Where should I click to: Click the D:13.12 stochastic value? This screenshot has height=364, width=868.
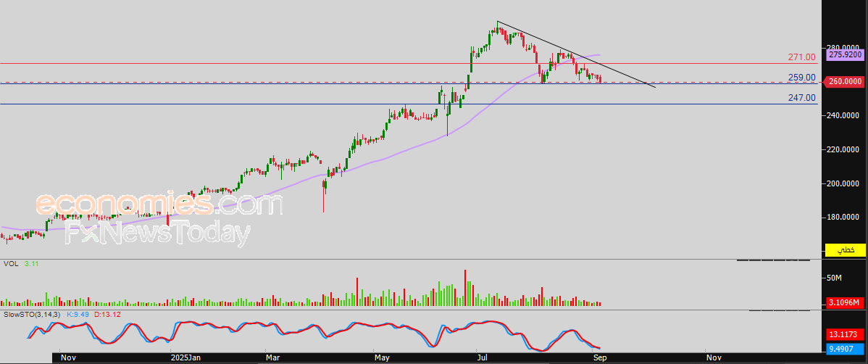point(108,314)
